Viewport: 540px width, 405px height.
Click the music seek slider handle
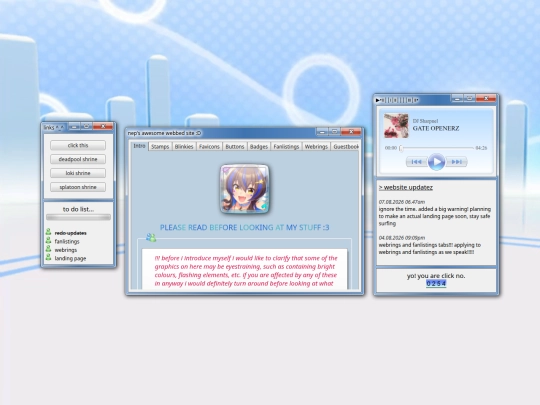401,148
